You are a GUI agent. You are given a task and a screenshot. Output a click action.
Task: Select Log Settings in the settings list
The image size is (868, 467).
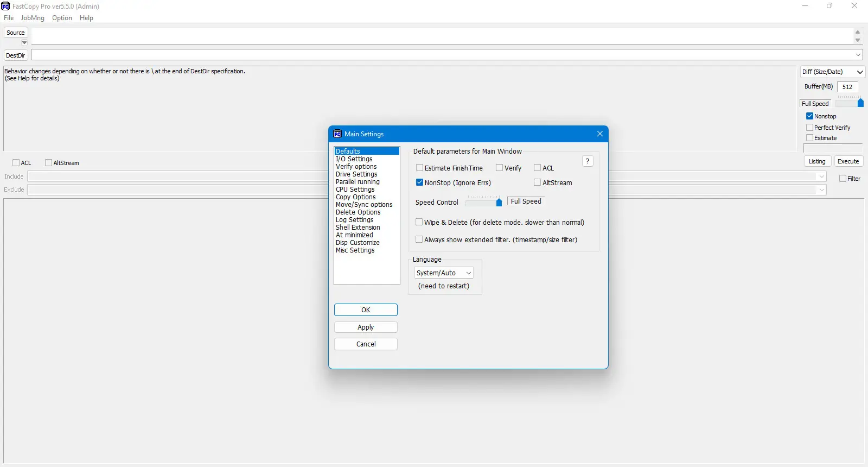pos(367,220)
